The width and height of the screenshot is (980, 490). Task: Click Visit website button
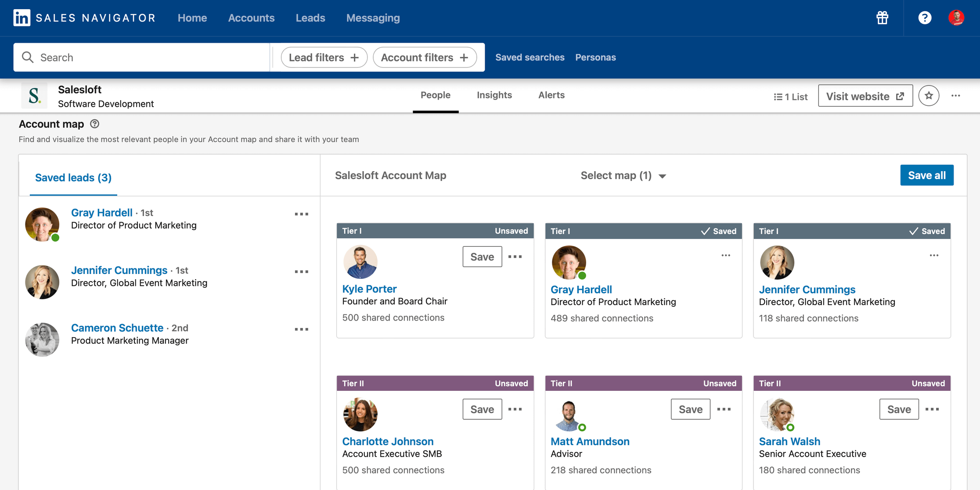pyautogui.click(x=865, y=96)
